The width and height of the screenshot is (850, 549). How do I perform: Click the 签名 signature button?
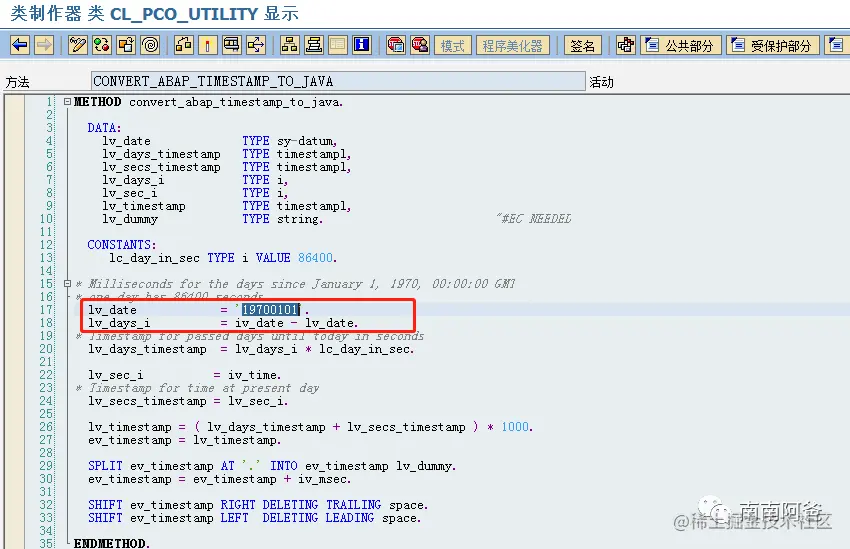click(582, 46)
